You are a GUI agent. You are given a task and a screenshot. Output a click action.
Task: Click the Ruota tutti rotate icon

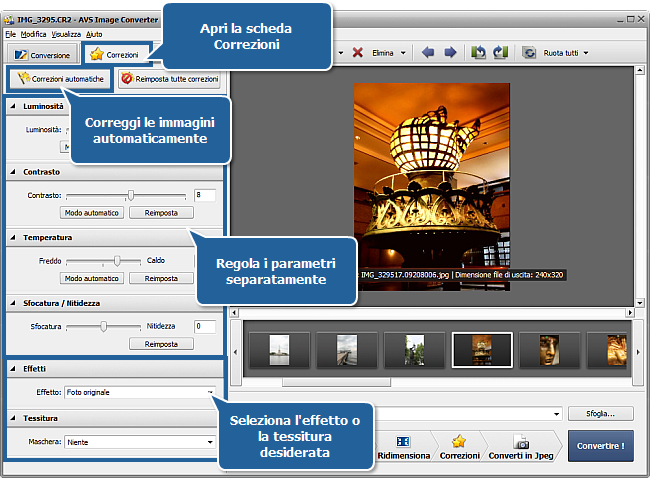click(529, 52)
